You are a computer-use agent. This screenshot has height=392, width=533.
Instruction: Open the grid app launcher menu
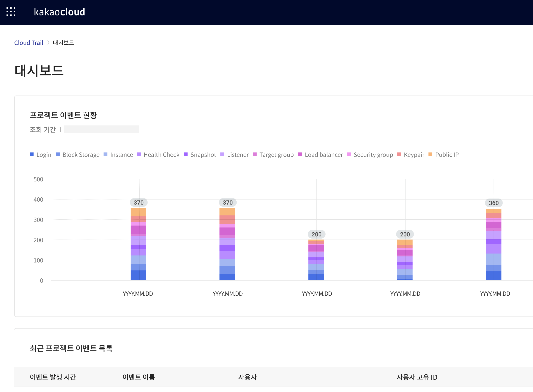click(11, 12)
